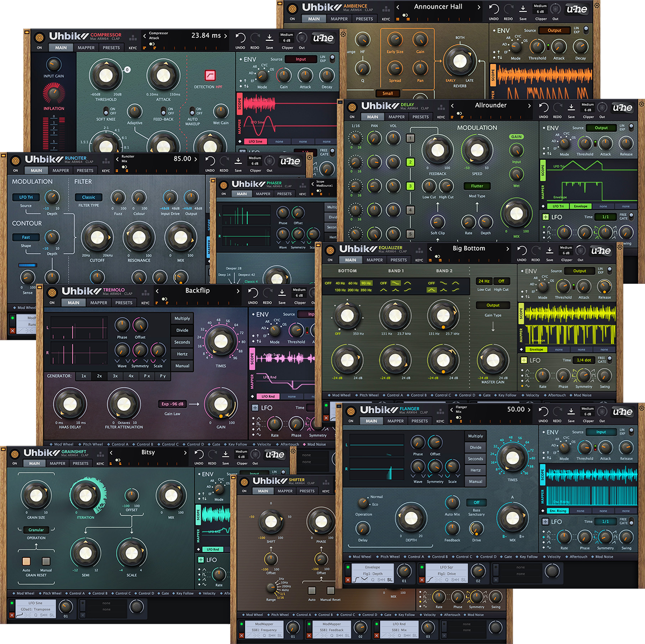This screenshot has height=644, width=645.
Task: Click the plus icon beside Equalizer LFO
Action: pyautogui.click(x=524, y=360)
